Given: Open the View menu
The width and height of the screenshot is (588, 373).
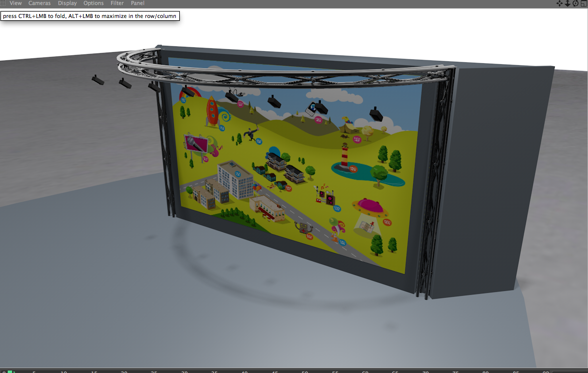Looking at the screenshot, I should pyautogui.click(x=15, y=3).
